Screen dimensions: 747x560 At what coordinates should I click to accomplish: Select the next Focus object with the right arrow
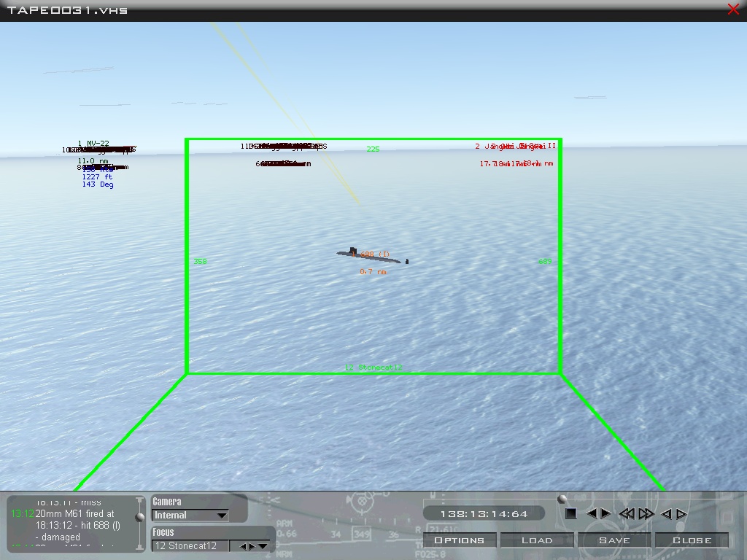point(252,546)
